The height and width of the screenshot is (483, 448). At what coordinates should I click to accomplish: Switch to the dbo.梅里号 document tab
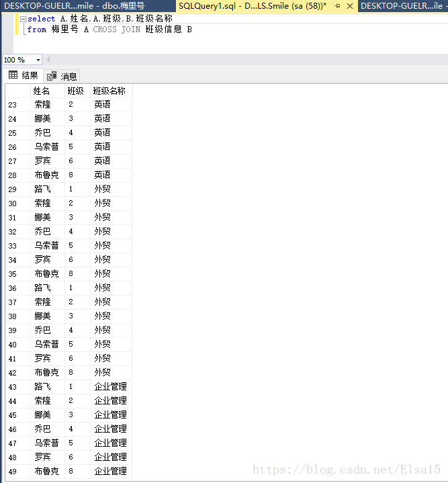click(x=88, y=6)
